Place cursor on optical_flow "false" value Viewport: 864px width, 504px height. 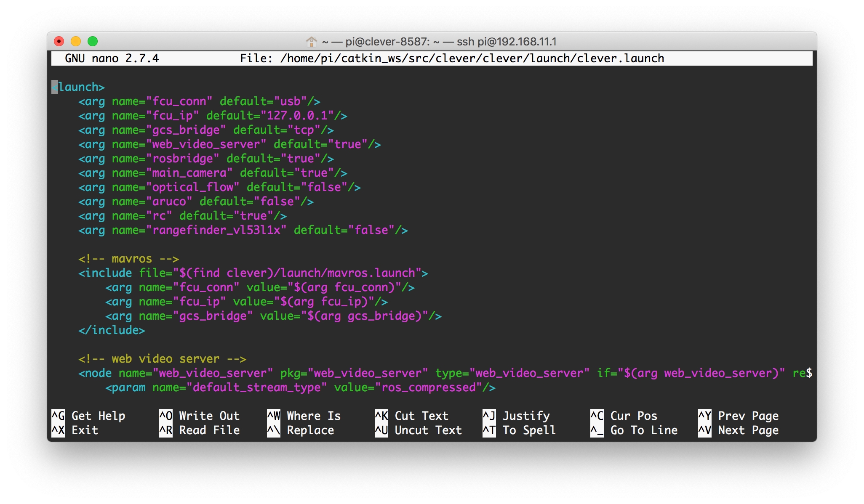coord(324,187)
